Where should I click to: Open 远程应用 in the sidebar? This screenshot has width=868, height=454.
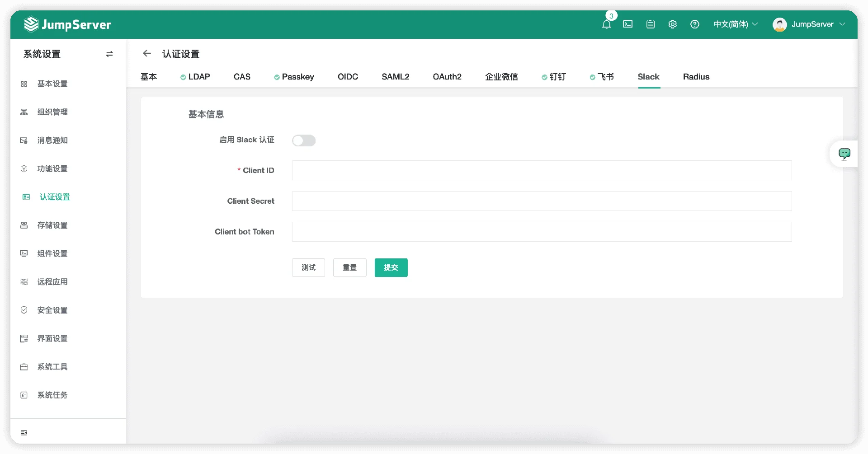52,282
